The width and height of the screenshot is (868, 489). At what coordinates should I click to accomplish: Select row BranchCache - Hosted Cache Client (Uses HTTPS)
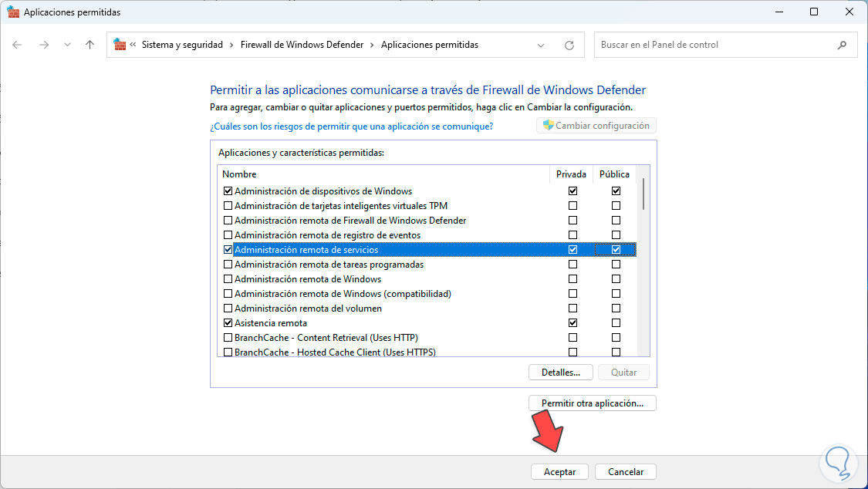click(427, 352)
